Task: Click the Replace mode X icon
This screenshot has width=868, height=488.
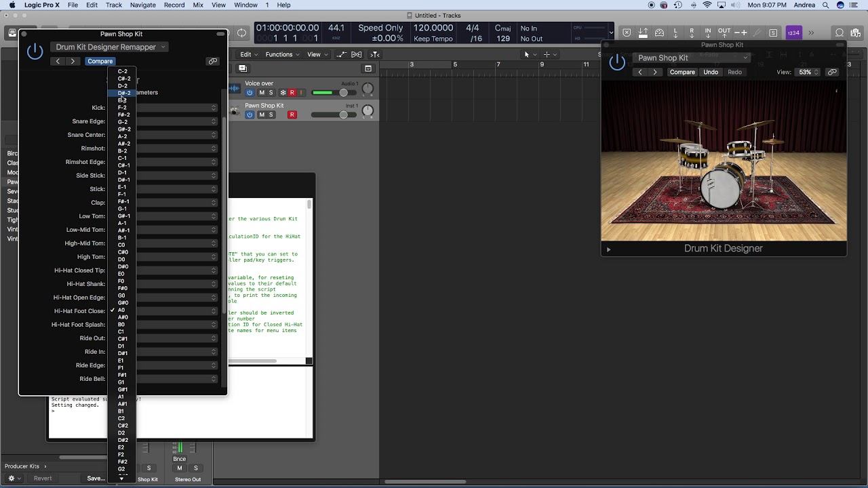Action: pyautogui.click(x=627, y=33)
